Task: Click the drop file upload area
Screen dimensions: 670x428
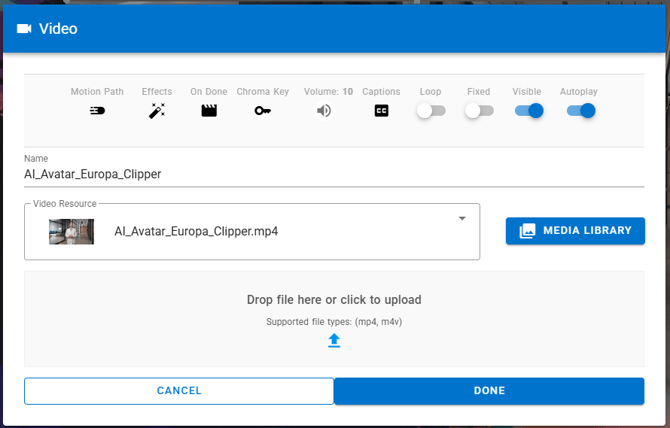Action: [334, 300]
